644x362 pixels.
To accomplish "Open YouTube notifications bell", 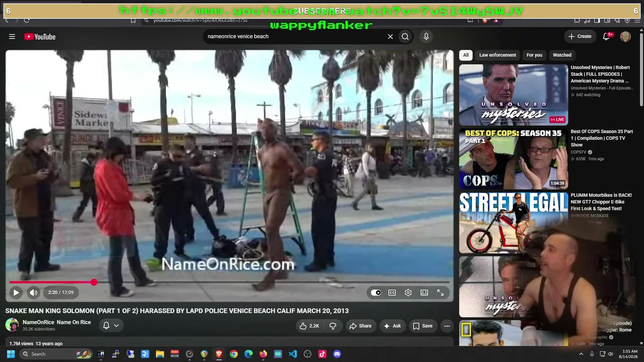I will pyautogui.click(x=606, y=36).
